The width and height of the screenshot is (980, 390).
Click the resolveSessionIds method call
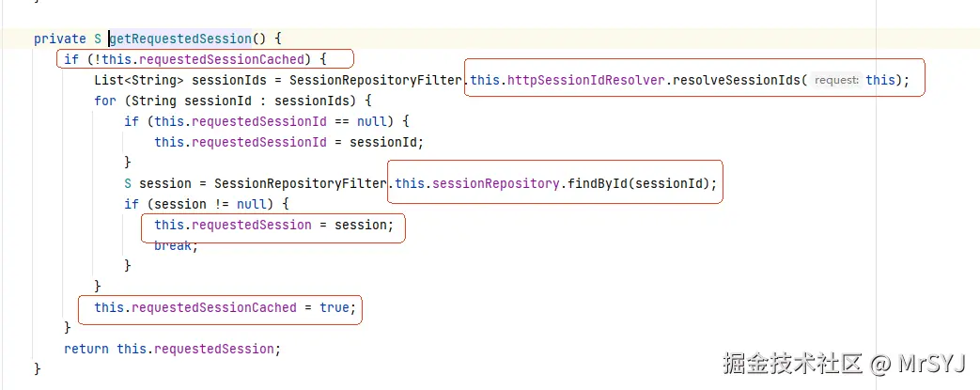coord(737,80)
